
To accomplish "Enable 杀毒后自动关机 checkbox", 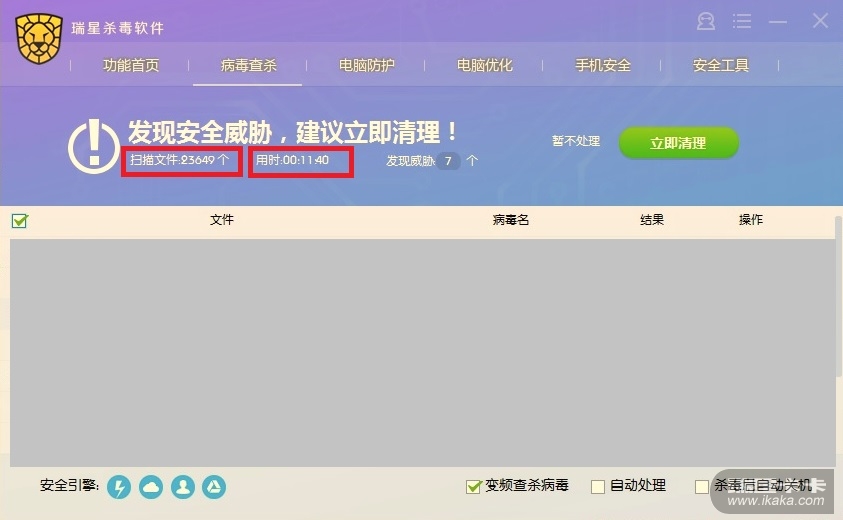I will [x=702, y=487].
